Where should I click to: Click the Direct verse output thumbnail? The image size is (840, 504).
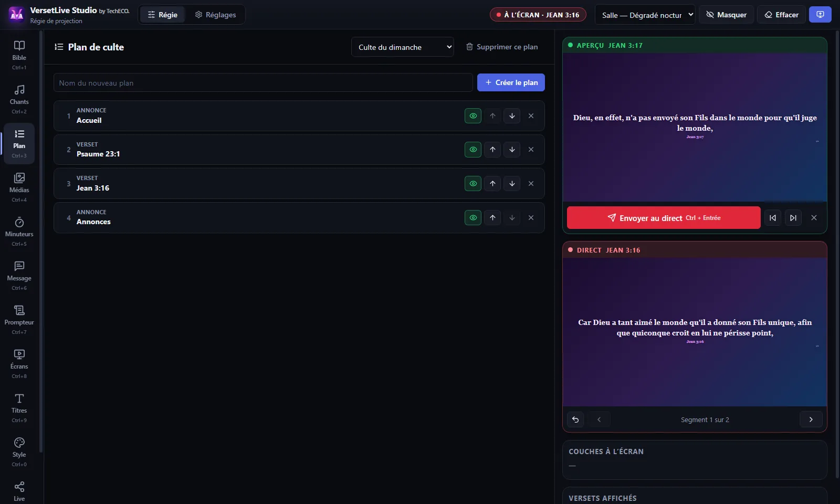point(695,332)
